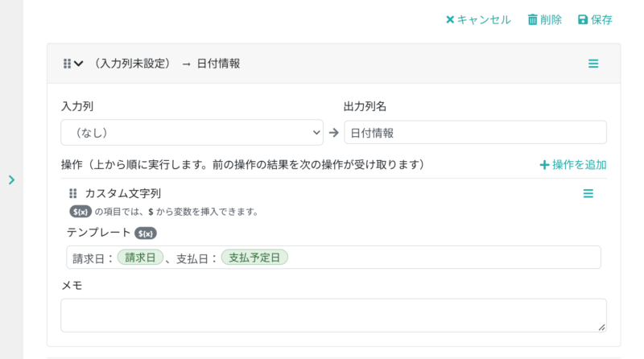Click the 削除 delete button

coord(545,19)
